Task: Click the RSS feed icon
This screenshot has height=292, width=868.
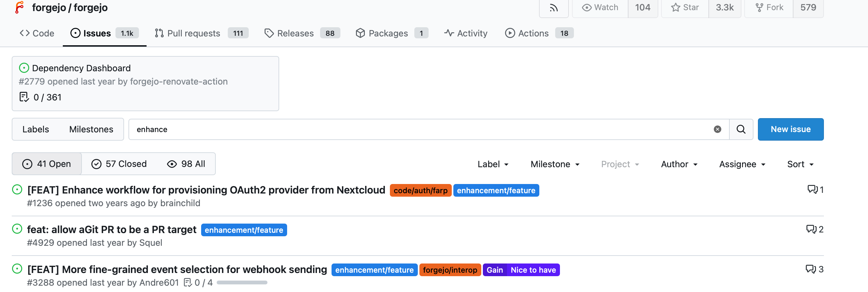Action: pyautogui.click(x=553, y=8)
